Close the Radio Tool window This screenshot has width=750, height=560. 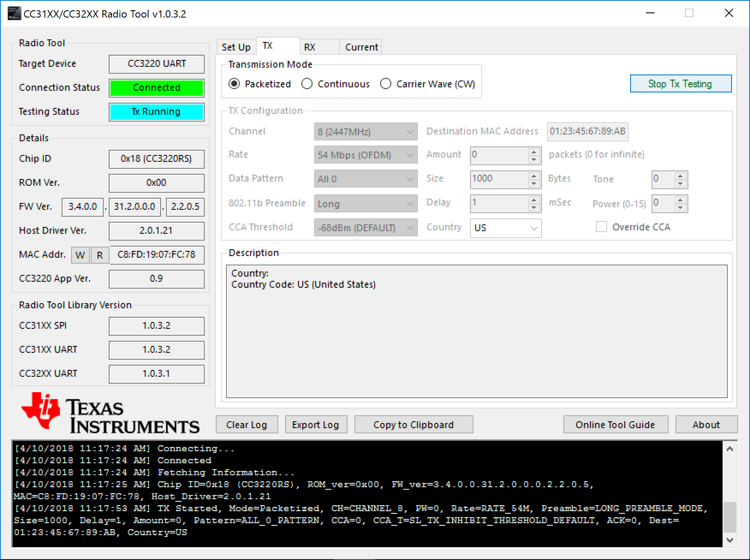[x=729, y=13]
